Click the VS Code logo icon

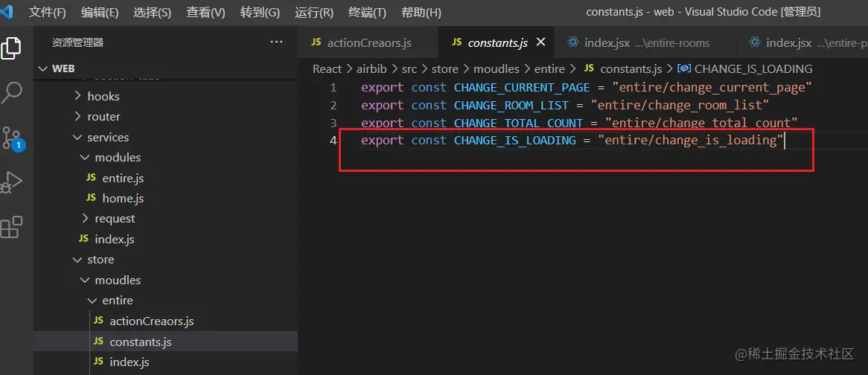tap(7, 12)
